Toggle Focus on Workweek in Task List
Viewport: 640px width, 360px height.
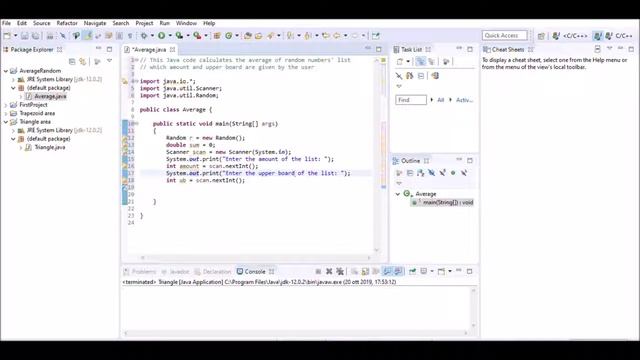[x=446, y=62]
